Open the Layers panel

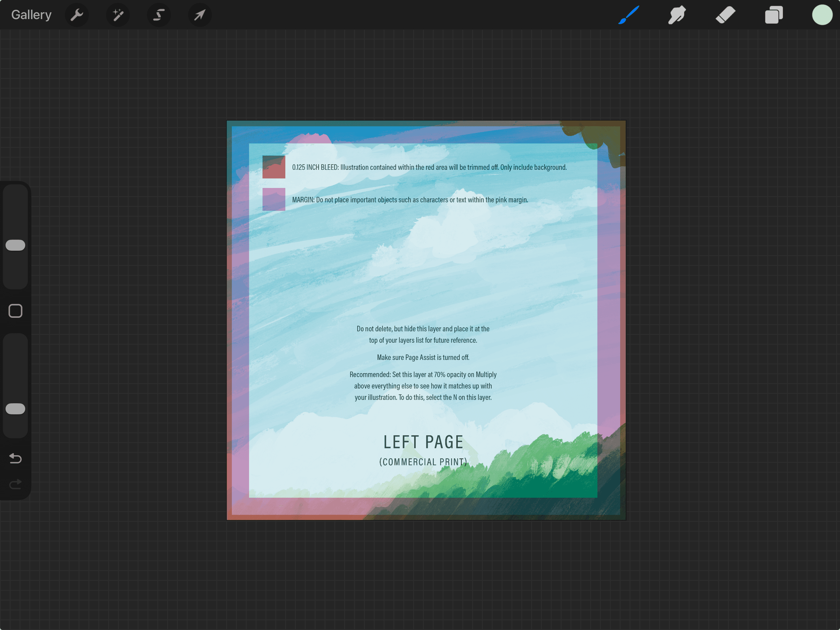(x=774, y=15)
